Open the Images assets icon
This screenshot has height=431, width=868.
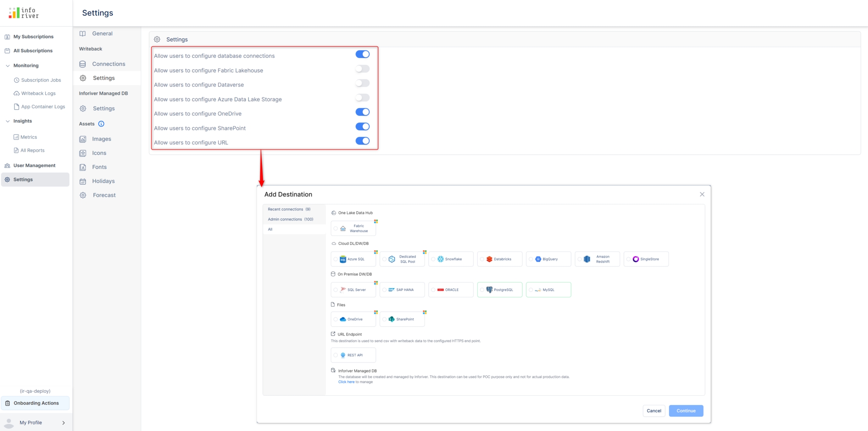pos(83,139)
